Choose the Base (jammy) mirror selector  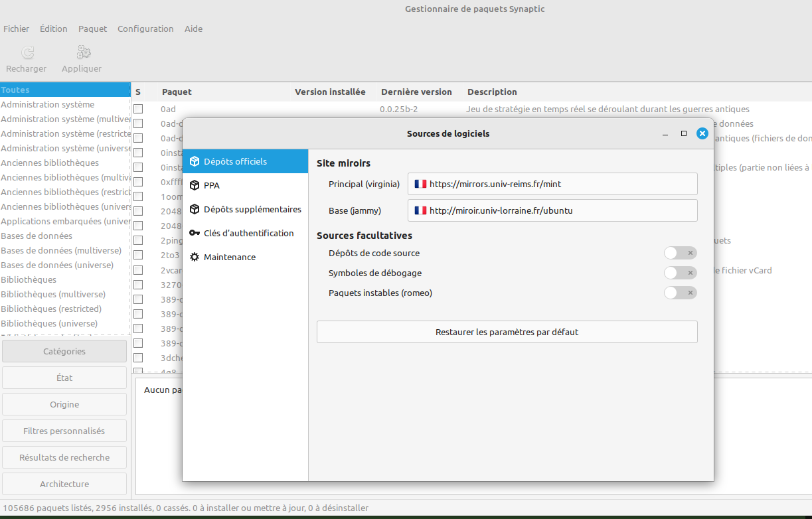(x=552, y=210)
